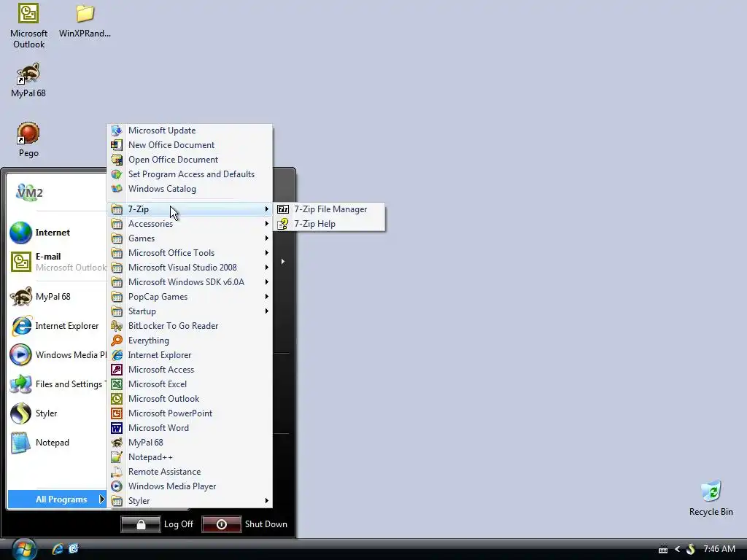
Task: Click Windows Media Player icon in programs list
Action: 117,486
